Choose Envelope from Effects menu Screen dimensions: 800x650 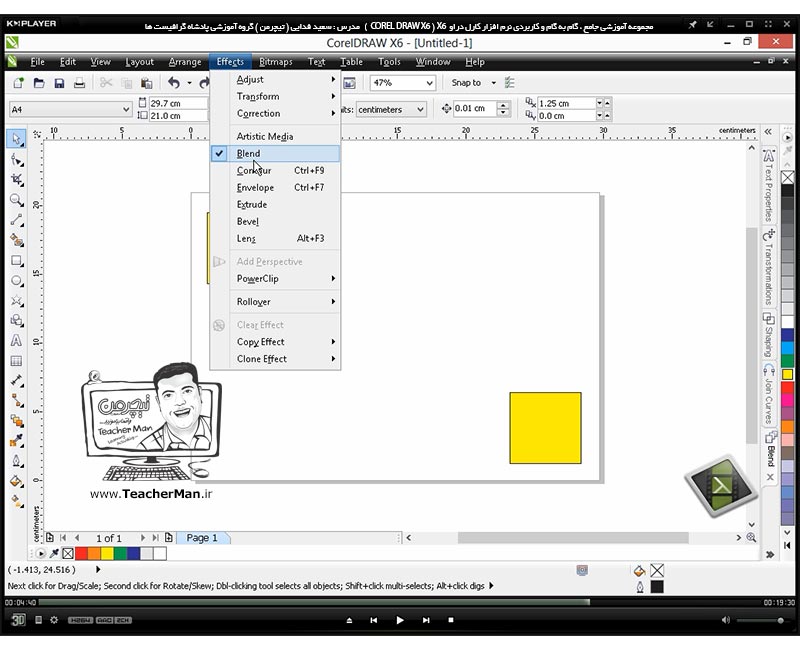coord(275,187)
